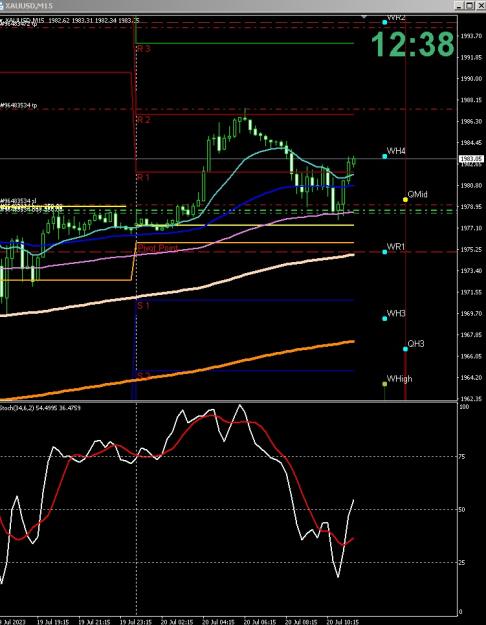Select the cyan QH3 level marker
This screenshot has width=486, height=625.
pos(405,349)
